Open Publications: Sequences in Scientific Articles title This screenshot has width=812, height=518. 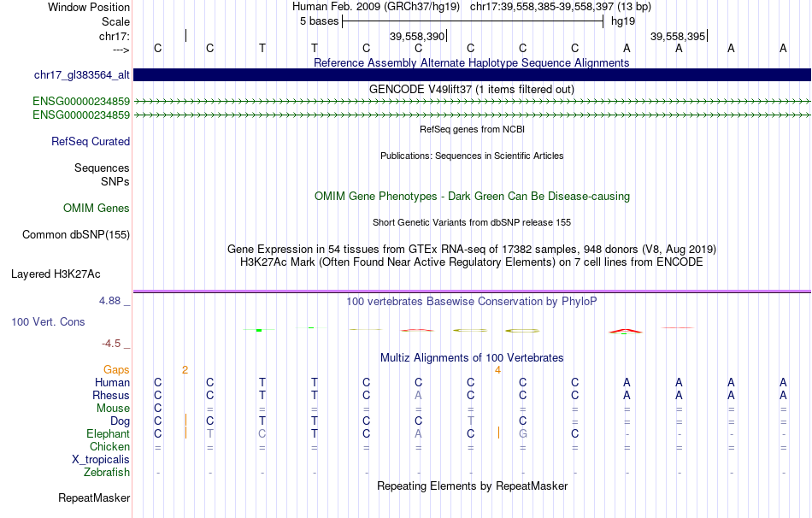click(x=472, y=156)
